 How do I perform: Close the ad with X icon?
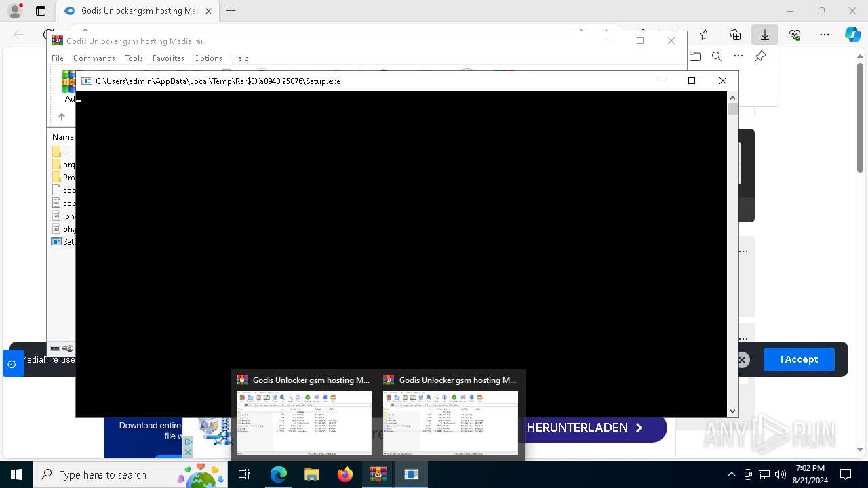(189, 452)
